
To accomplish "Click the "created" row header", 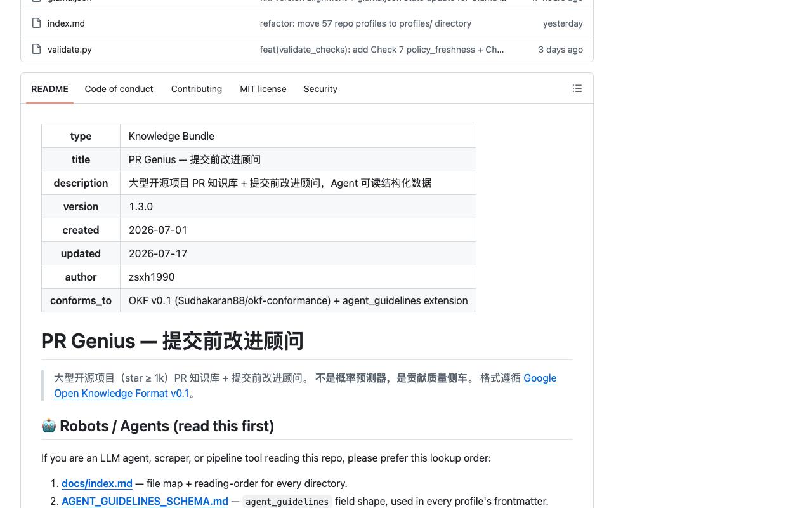I will coord(81,230).
